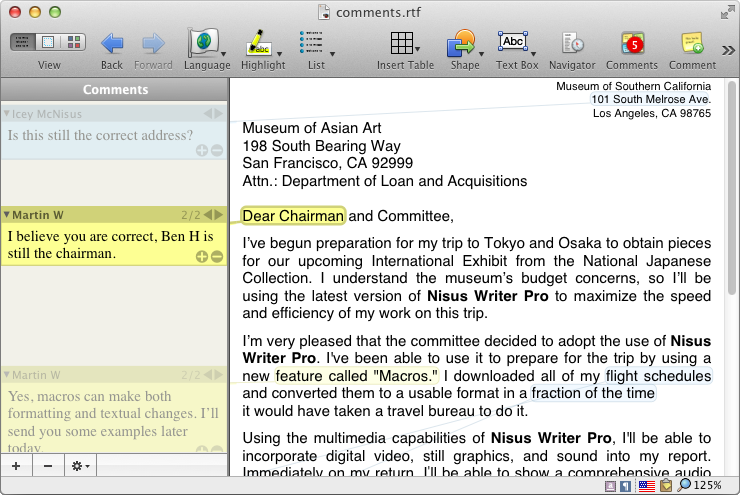740x495 pixels.
Task: Open the Shape dropdown arrow
Action: point(481,54)
